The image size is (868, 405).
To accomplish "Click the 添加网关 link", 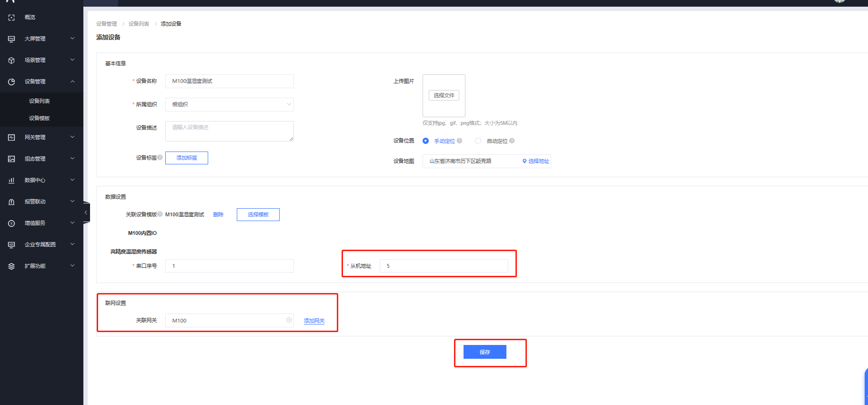I will (x=314, y=321).
